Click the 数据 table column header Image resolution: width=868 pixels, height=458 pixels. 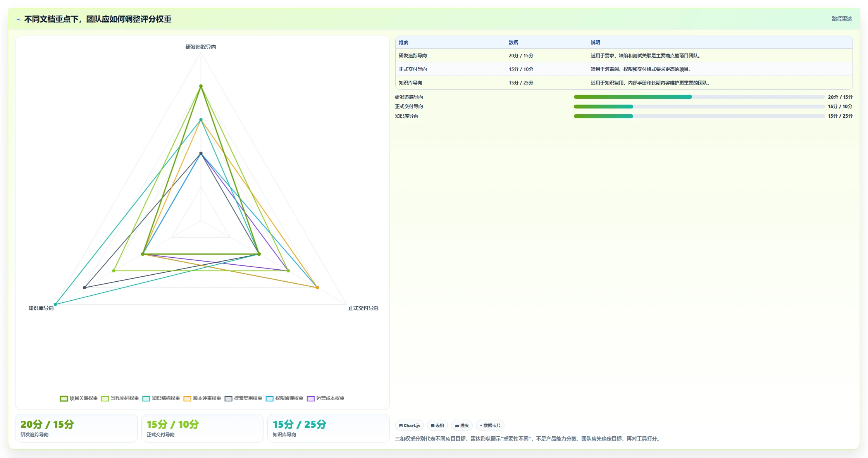click(x=513, y=43)
